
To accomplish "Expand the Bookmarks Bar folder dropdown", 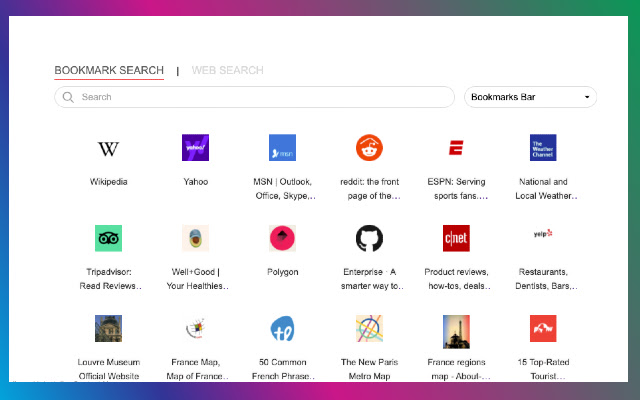I will (x=530, y=97).
